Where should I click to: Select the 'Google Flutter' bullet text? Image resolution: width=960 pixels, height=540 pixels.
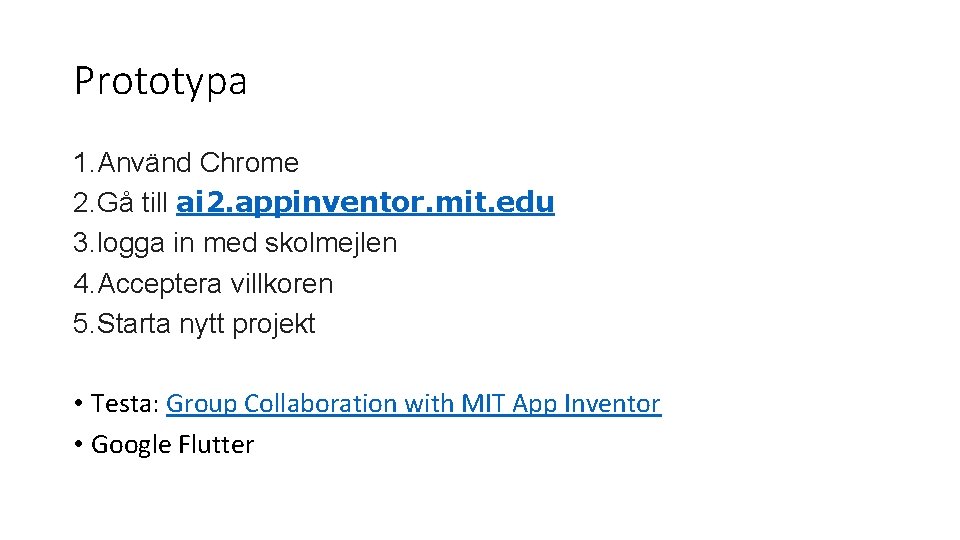pos(172,445)
